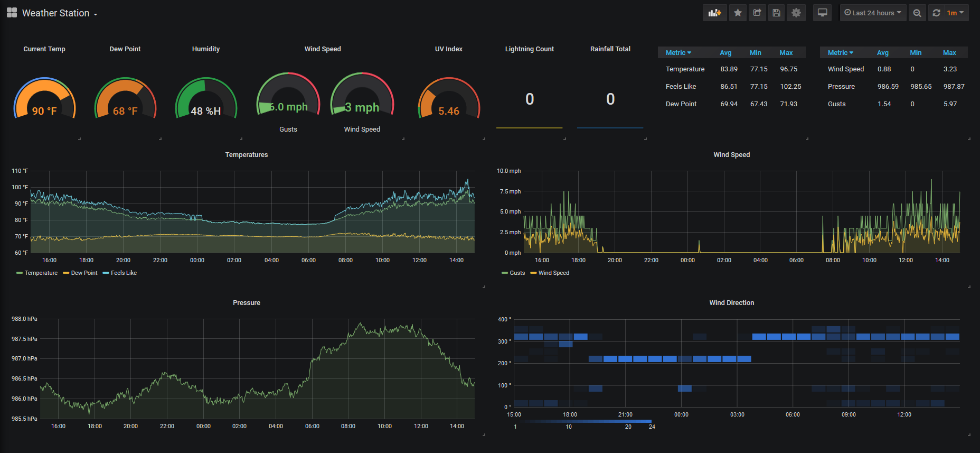980x453 pixels.
Task: Click the Feels Like max value 102.25
Action: click(791, 87)
